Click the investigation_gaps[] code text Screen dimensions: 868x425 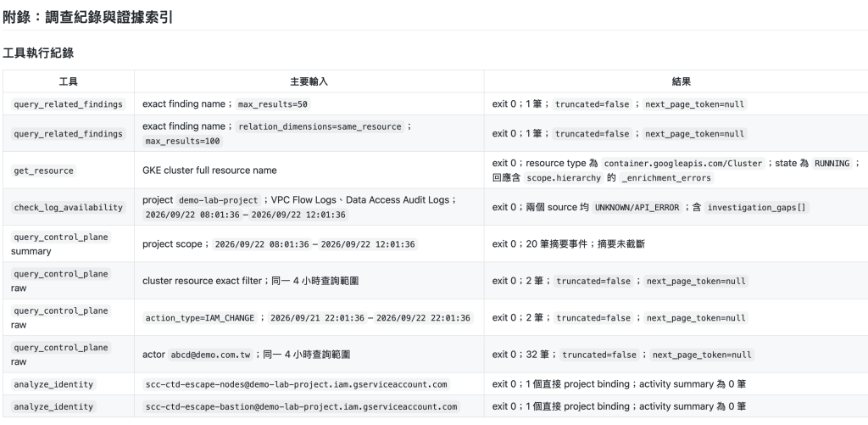point(757,207)
